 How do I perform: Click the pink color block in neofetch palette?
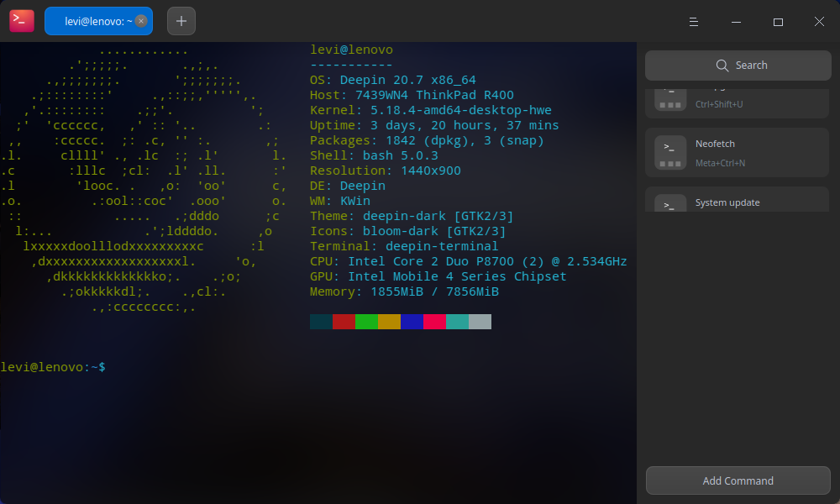pyautogui.click(x=434, y=322)
